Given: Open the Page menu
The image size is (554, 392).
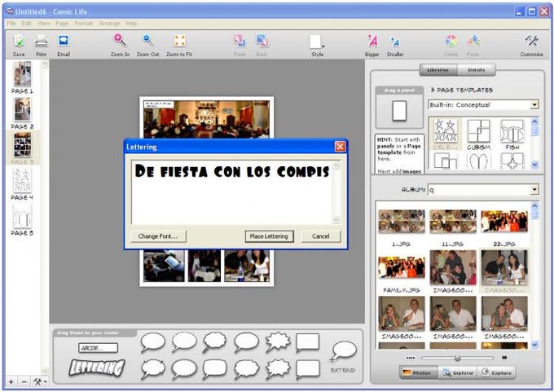Looking at the screenshot, I should [x=62, y=24].
